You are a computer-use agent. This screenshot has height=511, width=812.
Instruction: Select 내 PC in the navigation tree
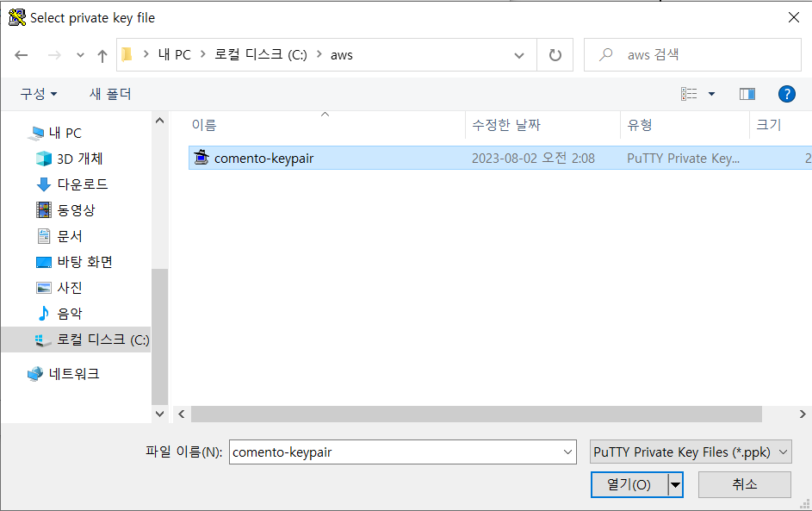point(65,134)
